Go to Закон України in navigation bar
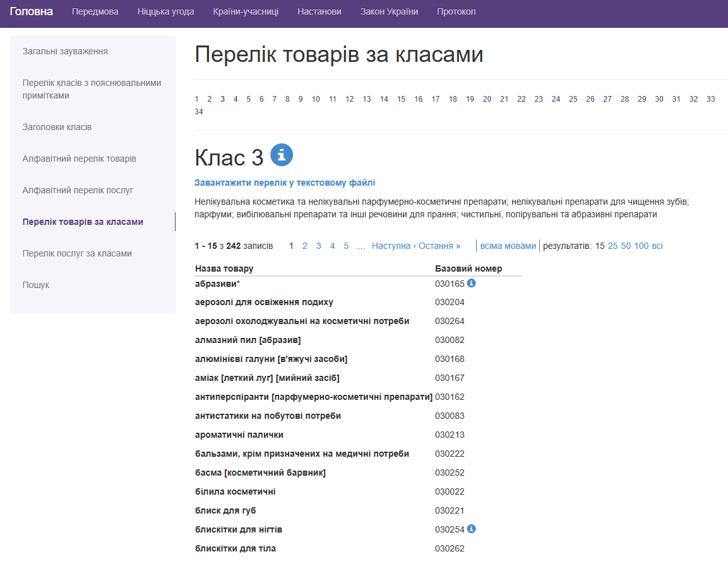This screenshot has height=566, width=728. tap(389, 12)
